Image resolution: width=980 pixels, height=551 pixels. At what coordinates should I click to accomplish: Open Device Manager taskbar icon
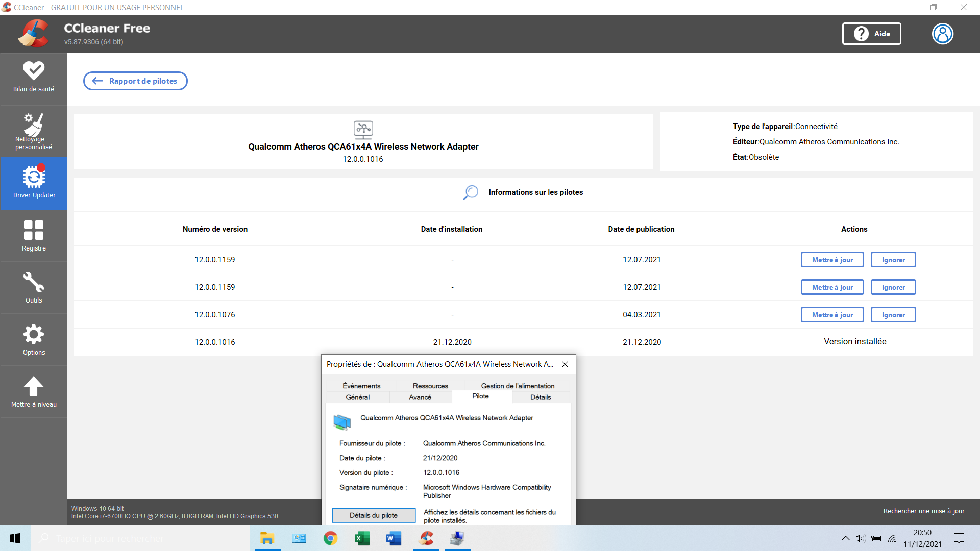click(x=457, y=538)
